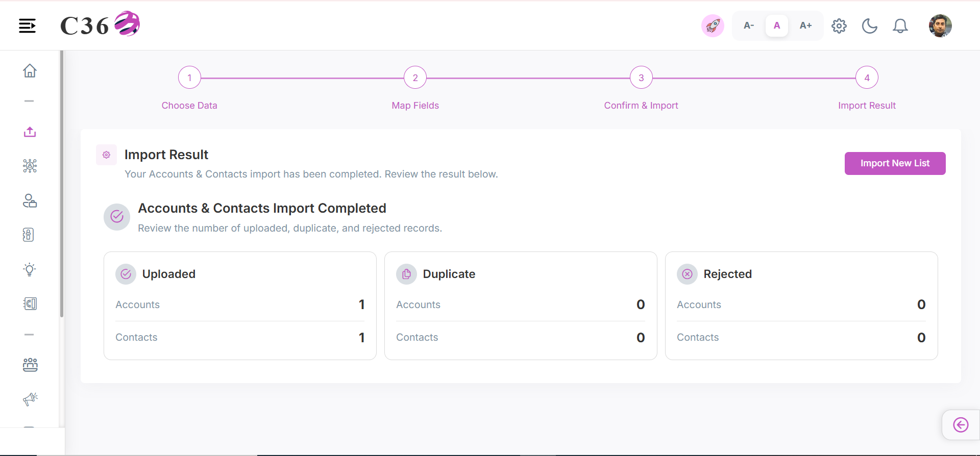Open the megaphone campaigns sidebar icon
The height and width of the screenshot is (456, 980).
coord(30,399)
